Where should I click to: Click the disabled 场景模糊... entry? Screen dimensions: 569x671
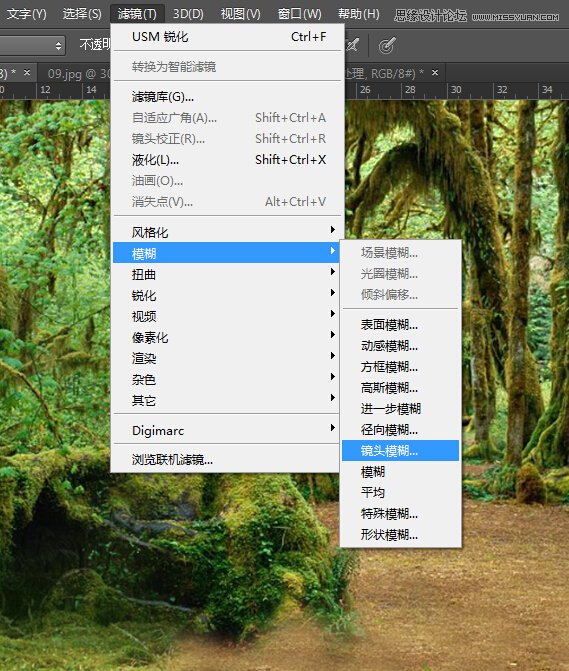[x=400, y=252]
